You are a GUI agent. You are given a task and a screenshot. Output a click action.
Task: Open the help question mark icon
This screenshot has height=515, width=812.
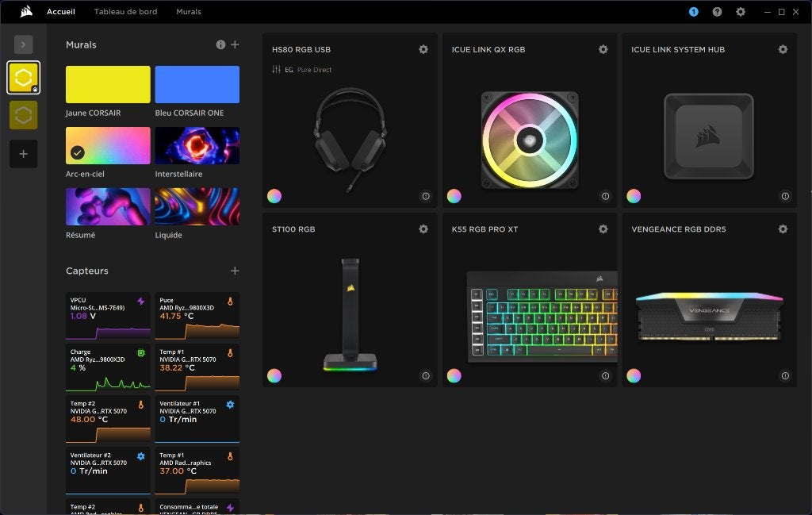[x=717, y=11]
